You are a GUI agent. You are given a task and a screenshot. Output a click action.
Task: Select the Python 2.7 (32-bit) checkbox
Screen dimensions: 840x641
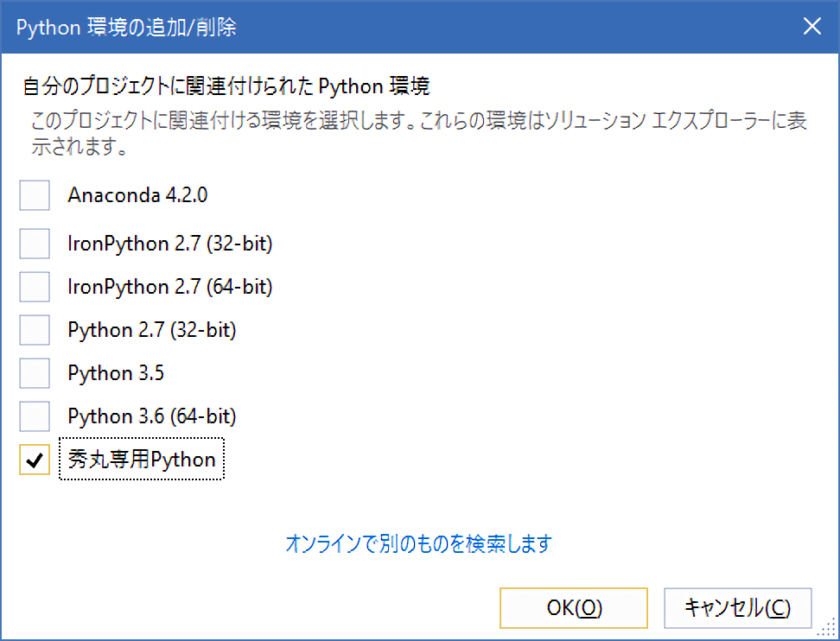tap(35, 329)
